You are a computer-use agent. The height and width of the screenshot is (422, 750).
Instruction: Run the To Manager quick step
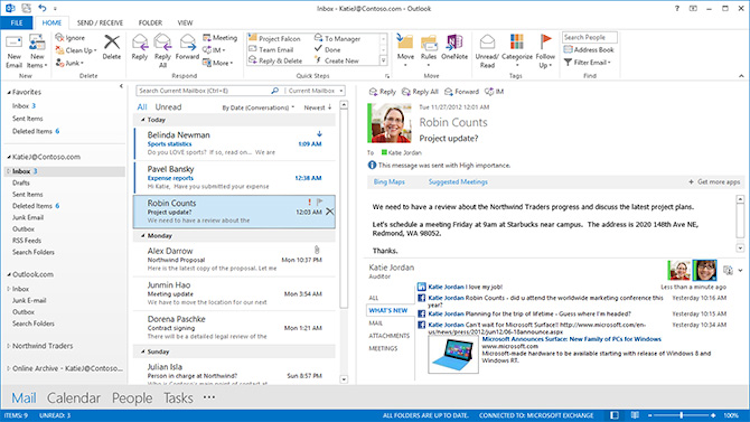coord(338,38)
